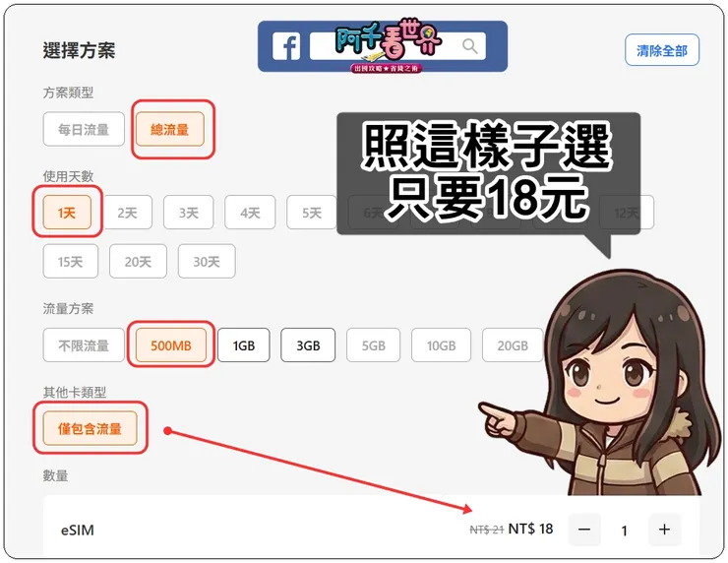Viewport: 728px width, 563px height.
Task: Choose the 3天 usage duration
Action: click(189, 213)
